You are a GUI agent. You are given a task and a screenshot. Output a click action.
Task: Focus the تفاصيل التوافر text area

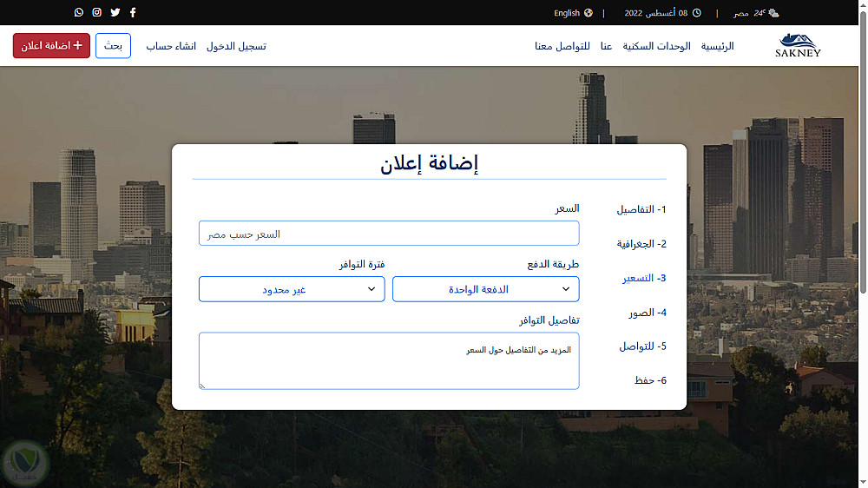(x=389, y=360)
